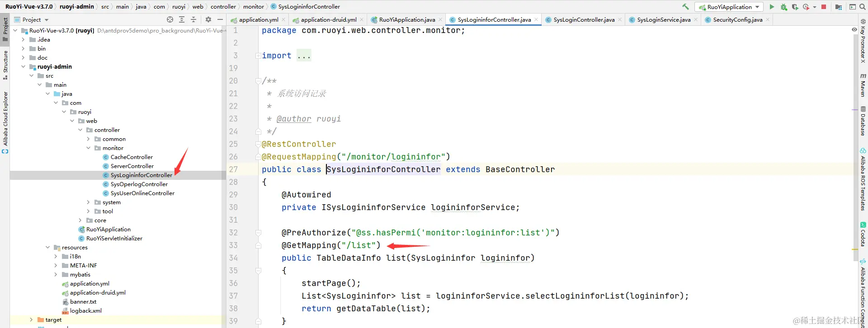Toggle the Project tool window side button
868x328 pixels.
pos(5,29)
